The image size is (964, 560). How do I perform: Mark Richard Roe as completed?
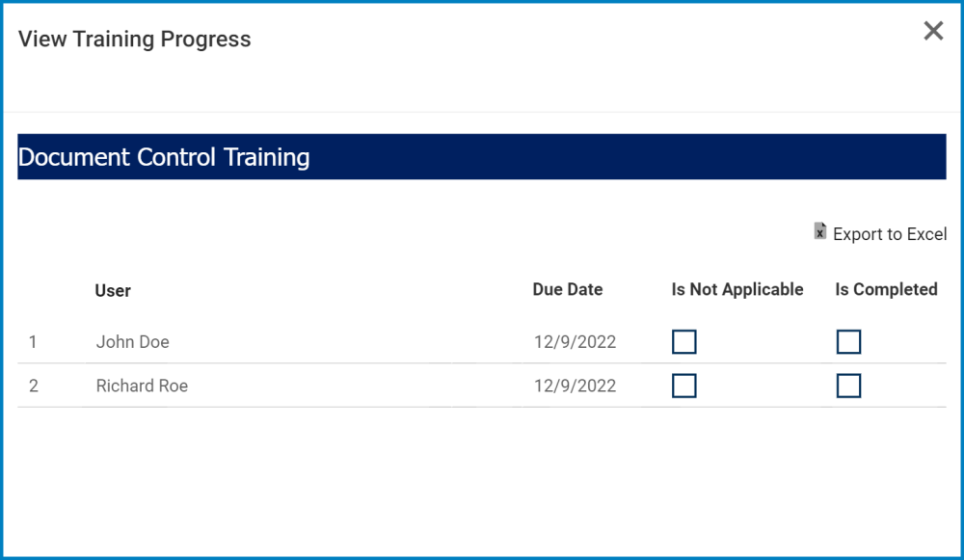(x=848, y=386)
